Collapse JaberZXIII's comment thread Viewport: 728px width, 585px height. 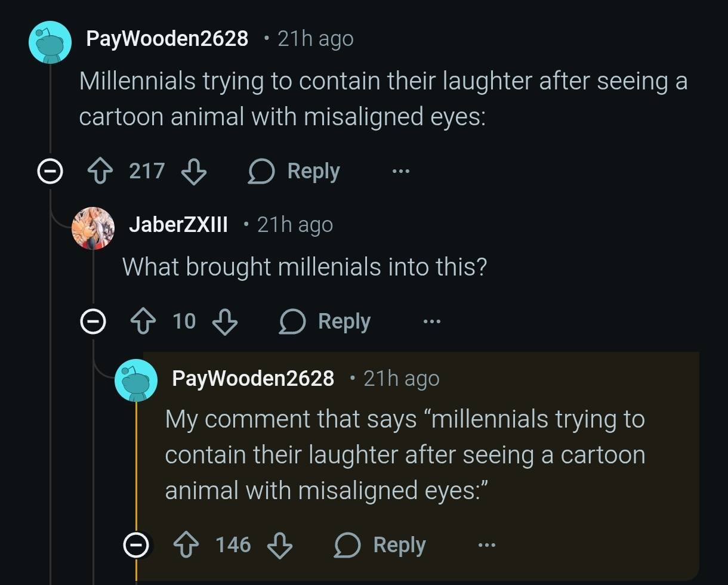(x=92, y=323)
